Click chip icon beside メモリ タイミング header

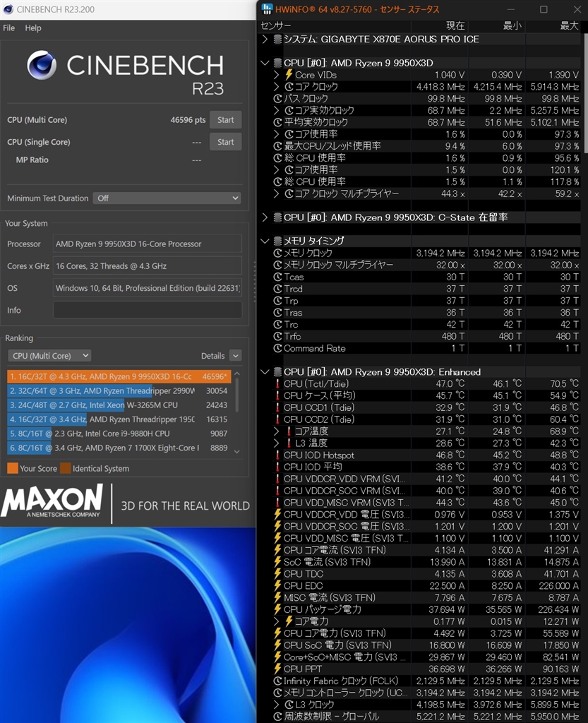coord(277,241)
